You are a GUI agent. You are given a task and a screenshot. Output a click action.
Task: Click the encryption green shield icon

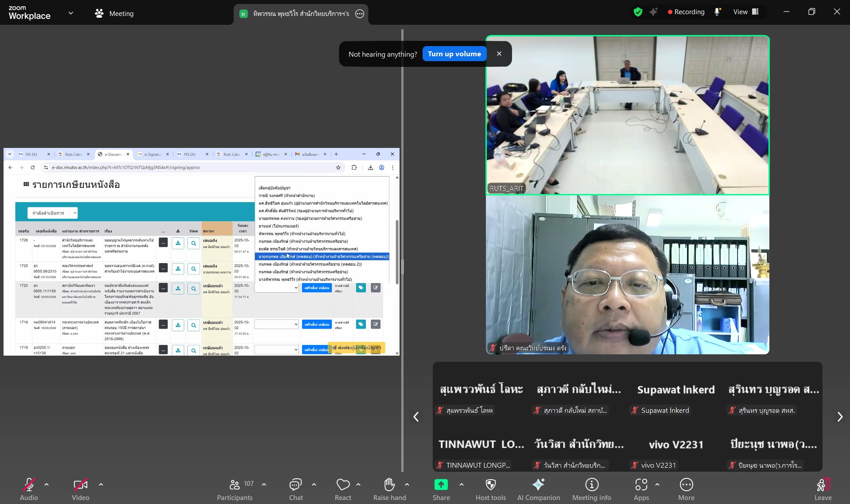[x=638, y=12]
